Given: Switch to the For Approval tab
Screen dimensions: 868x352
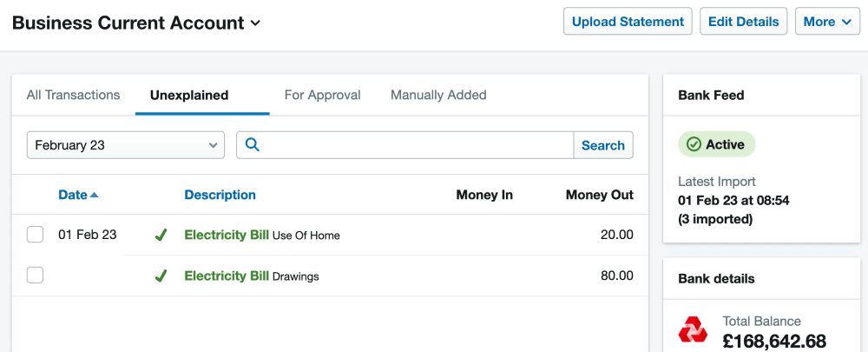Looking at the screenshot, I should pos(322,95).
